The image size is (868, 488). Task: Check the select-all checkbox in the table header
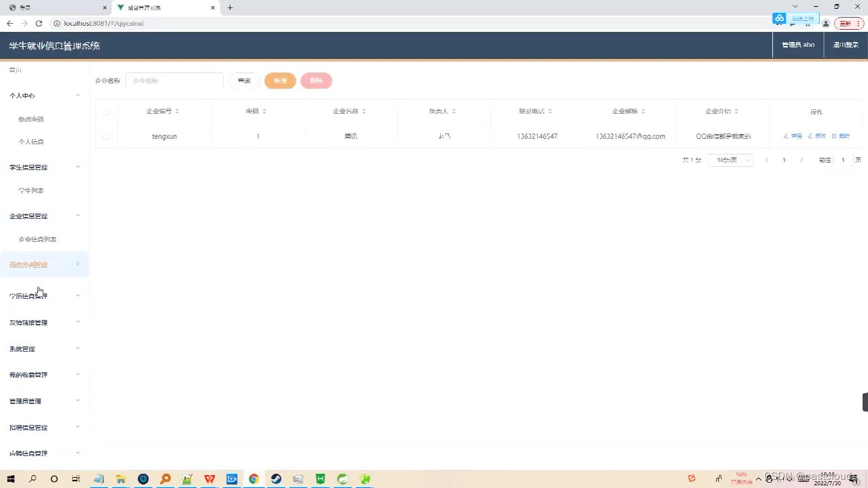[106, 111]
